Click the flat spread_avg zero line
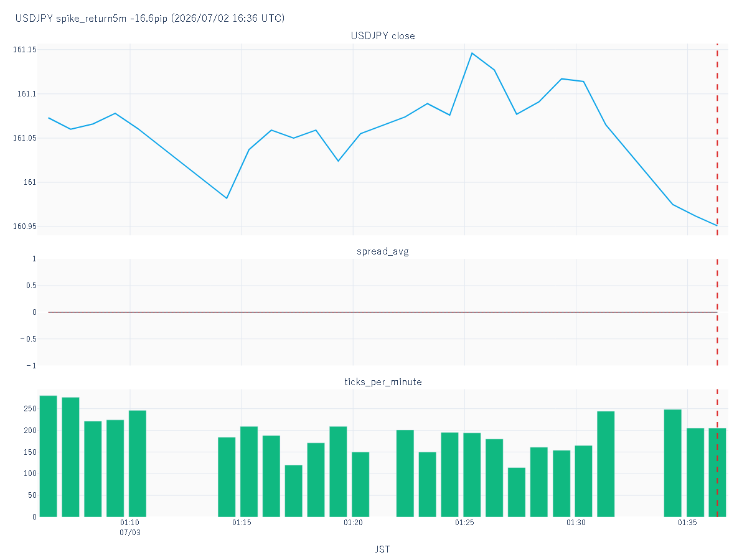 click(383, 312)
